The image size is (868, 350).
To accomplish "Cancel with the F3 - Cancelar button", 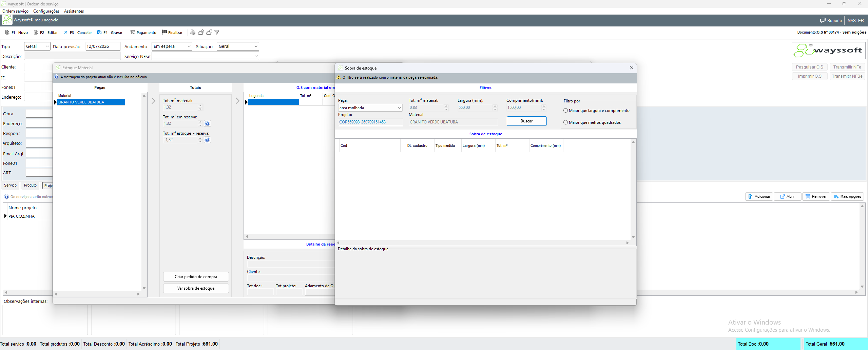I will coord(78,33).
